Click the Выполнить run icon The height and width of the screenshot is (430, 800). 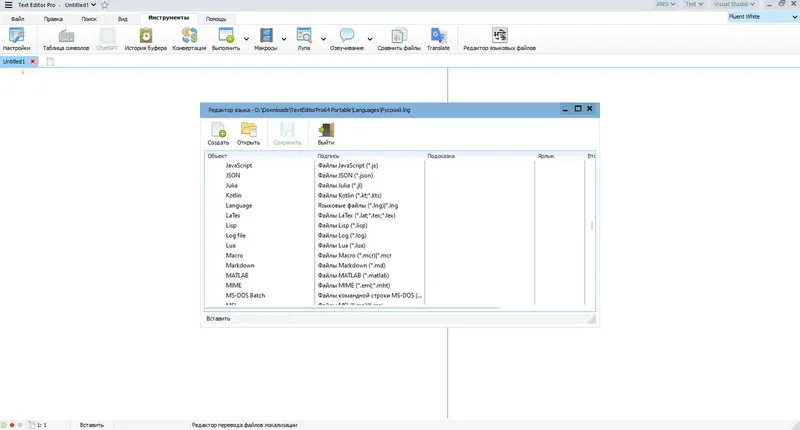coord(226,35)
